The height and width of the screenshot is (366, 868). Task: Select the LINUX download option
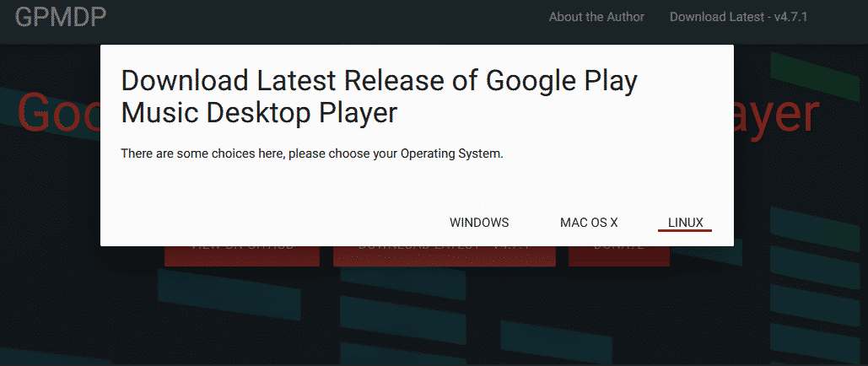685,223
